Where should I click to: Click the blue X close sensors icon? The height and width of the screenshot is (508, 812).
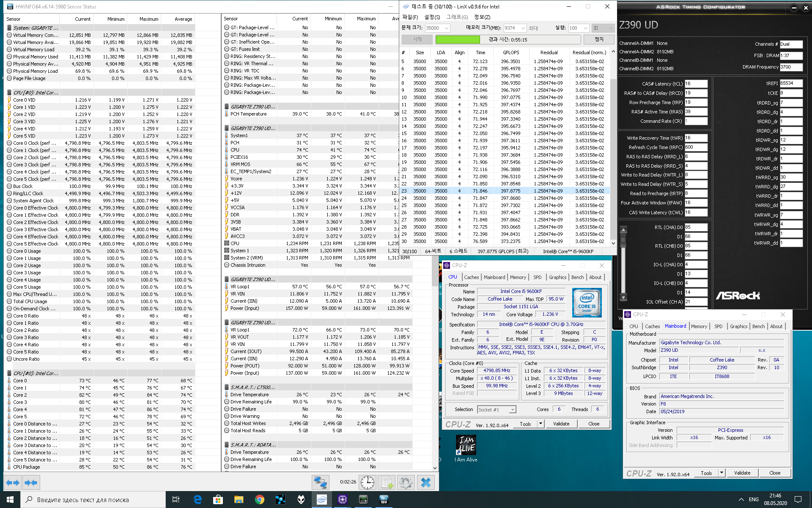[426, 483]
